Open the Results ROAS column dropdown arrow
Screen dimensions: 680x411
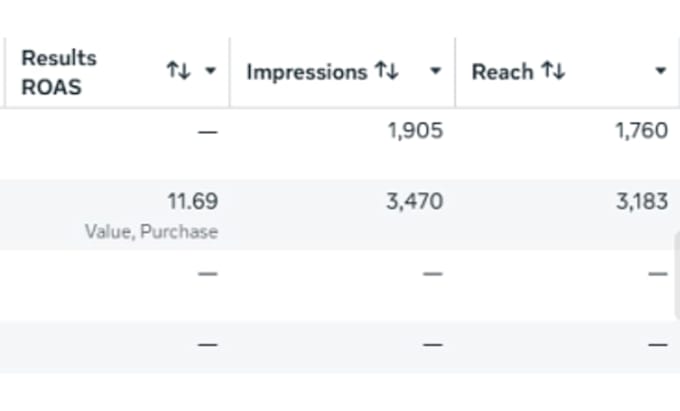point(210,71)
